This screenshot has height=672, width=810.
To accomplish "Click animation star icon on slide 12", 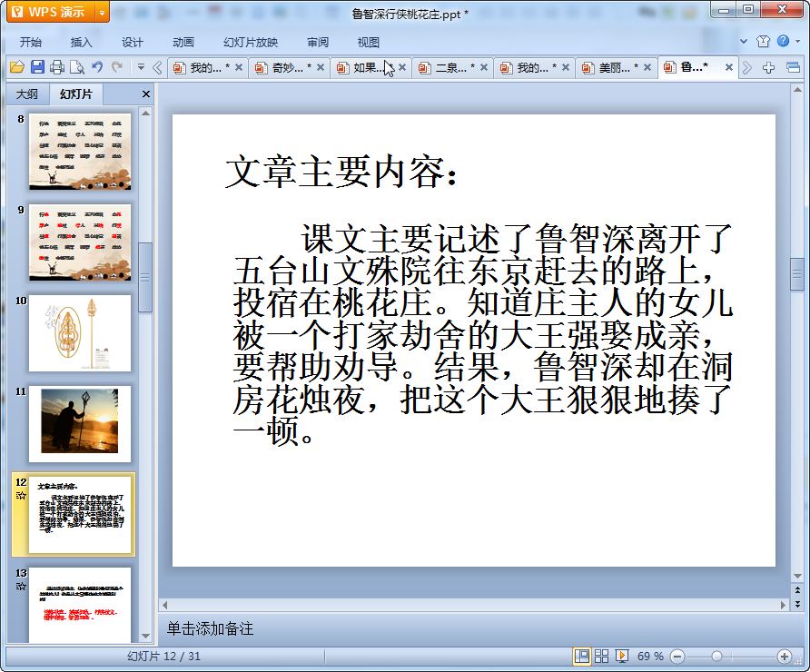I will 21,496.
